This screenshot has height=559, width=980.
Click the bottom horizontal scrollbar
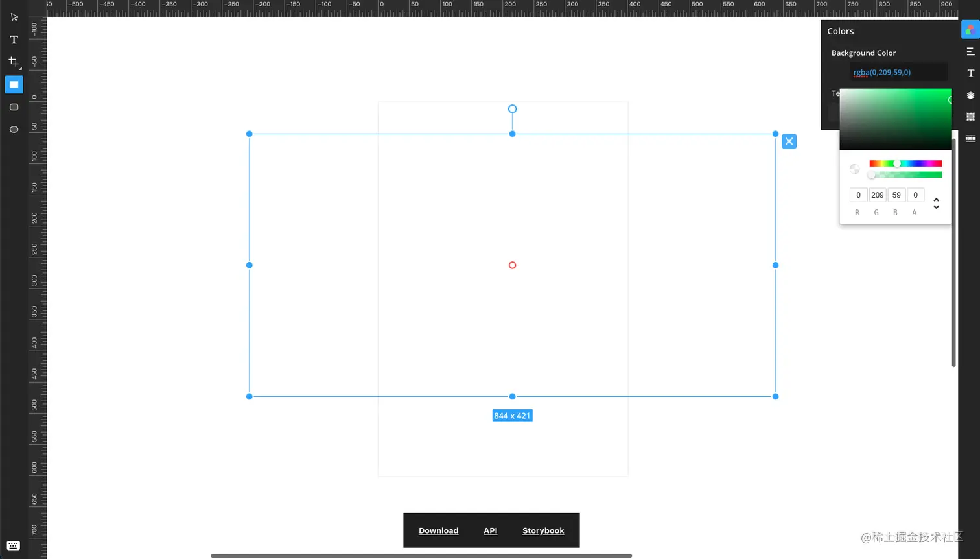421,556
